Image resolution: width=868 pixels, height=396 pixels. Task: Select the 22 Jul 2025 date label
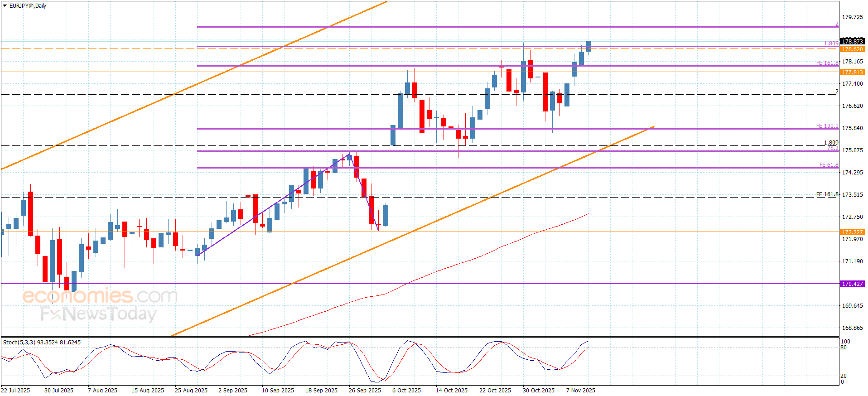[15, 391]
